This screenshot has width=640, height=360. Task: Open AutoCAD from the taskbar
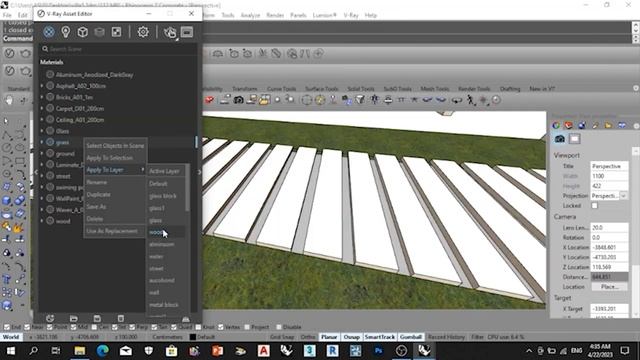tap(264, 351)
